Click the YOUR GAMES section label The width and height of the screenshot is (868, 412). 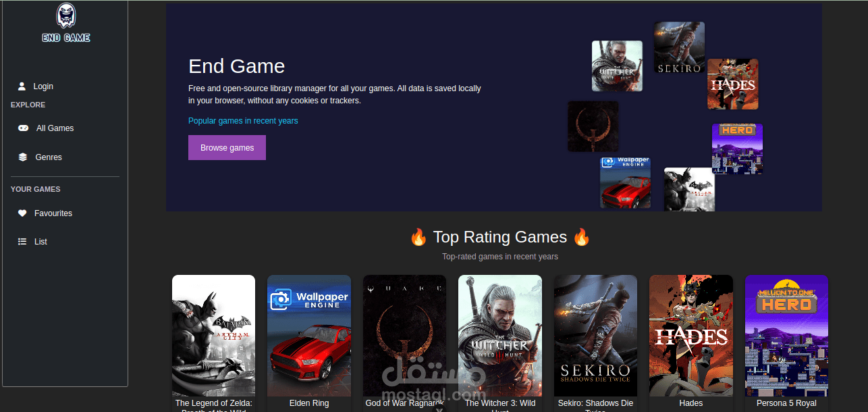tap(36, 189)
